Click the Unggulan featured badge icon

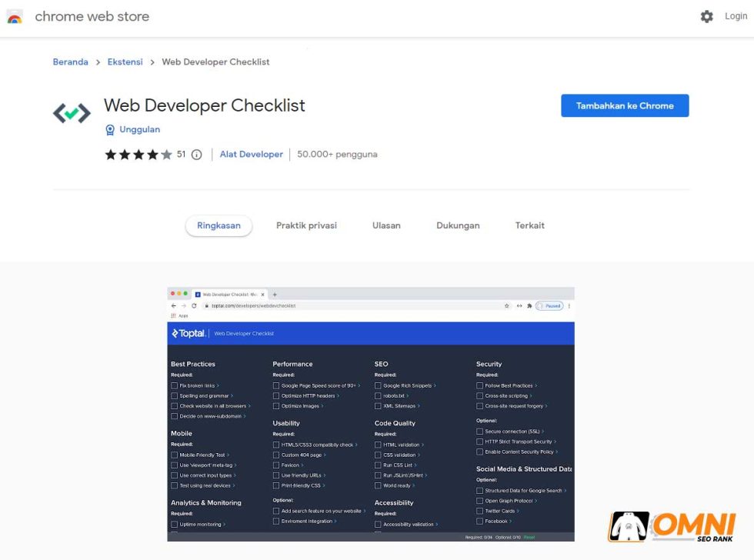click(110, 130)
